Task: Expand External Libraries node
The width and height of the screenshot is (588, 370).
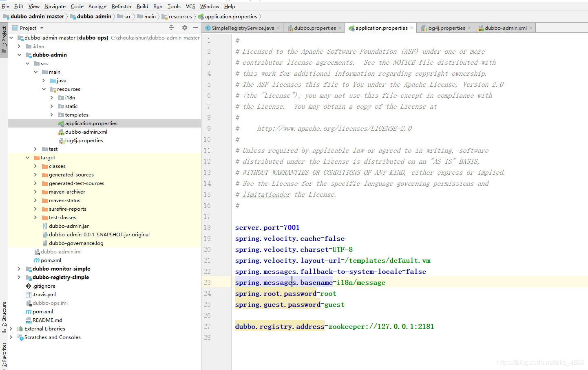Action: click(x=11, y=328)
